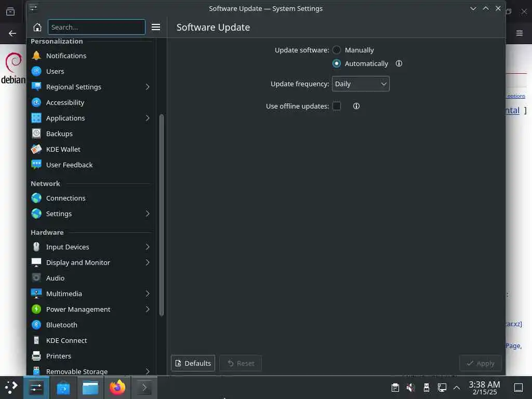Click the Accessibility icon

click(x=36, y=102)
